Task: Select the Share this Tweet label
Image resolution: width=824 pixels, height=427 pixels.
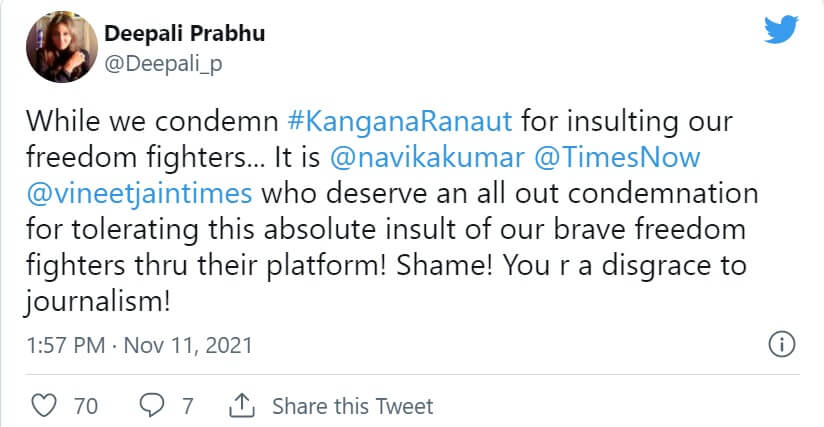Action: click(x=352, y=406)
